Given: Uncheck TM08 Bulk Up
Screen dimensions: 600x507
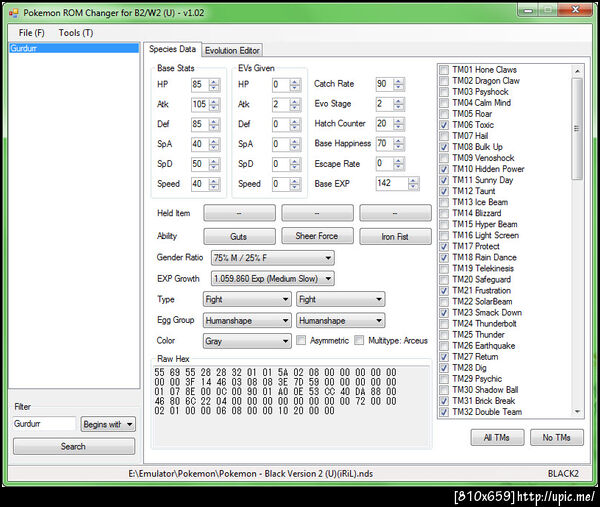Looking at the screenshot, I should [444, 147].
